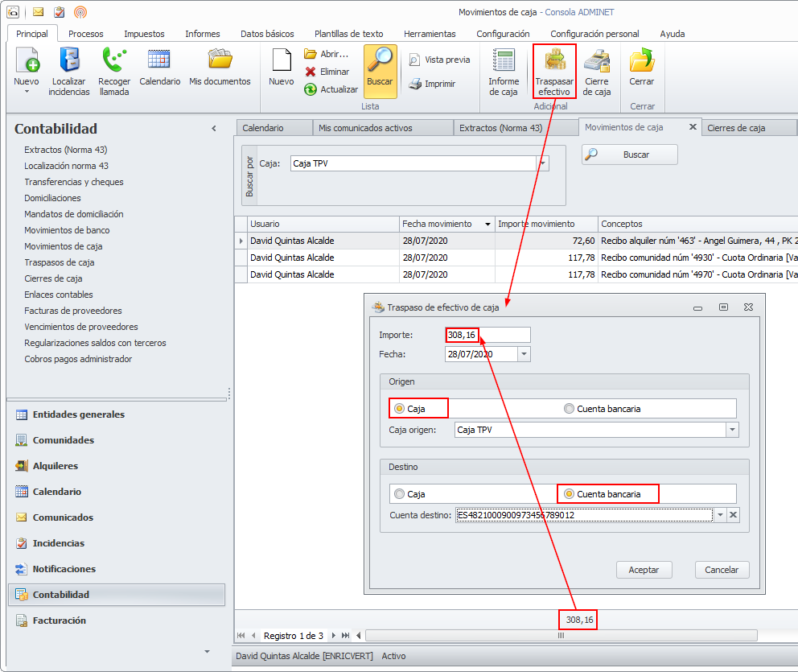
Task: Click the Cancelar button
Action: pos(722,570)
